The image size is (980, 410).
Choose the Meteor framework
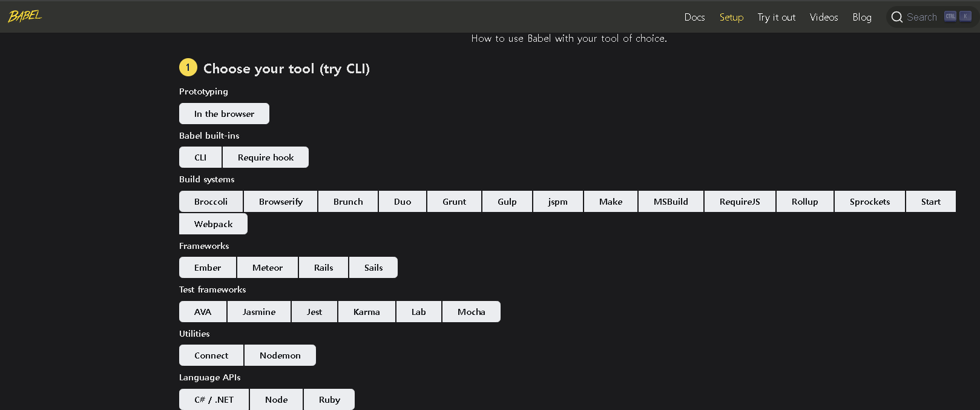[268, 268]
